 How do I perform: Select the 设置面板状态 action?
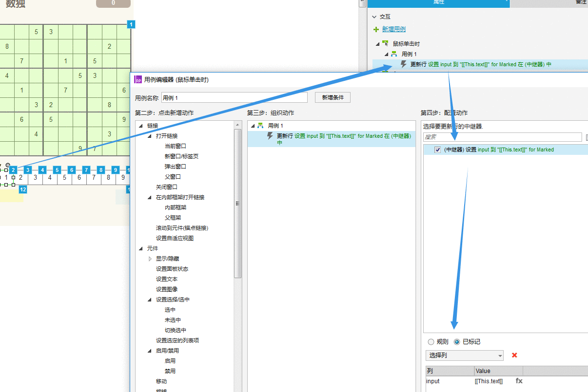point(172,269)
